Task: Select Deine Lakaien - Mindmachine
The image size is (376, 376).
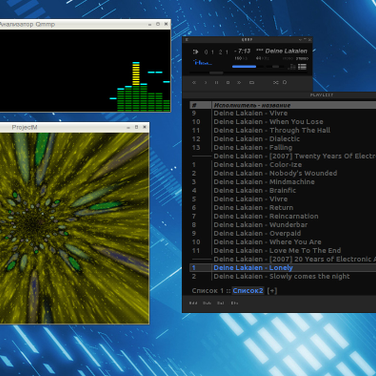Action: click(283, 182)
